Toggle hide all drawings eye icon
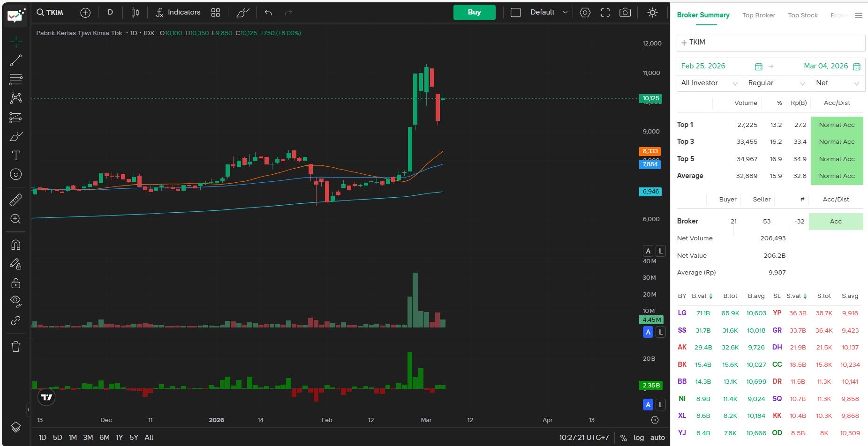Screen dimensions: 868x446 tap(16, 302)
